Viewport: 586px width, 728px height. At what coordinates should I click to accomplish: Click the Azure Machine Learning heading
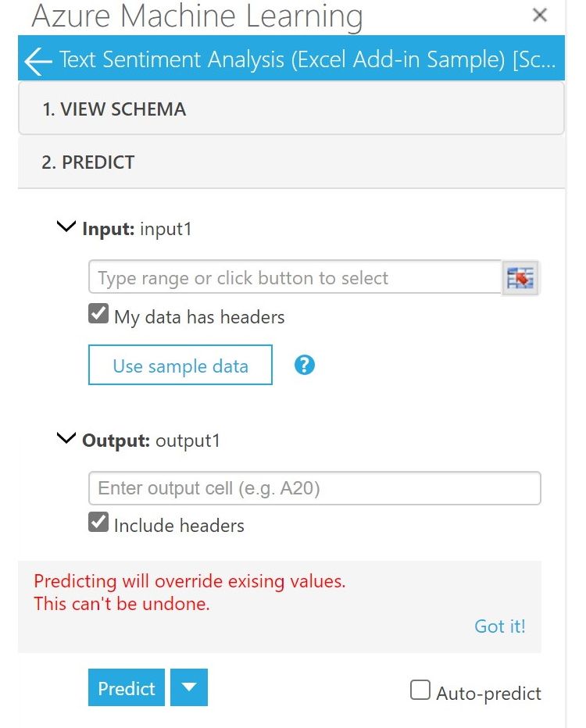point(195,16)
